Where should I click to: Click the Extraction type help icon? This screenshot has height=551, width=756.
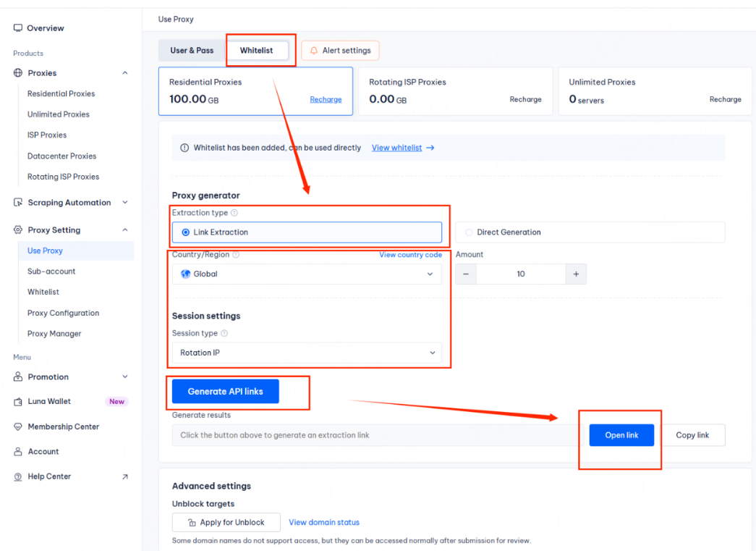point(234,214)
